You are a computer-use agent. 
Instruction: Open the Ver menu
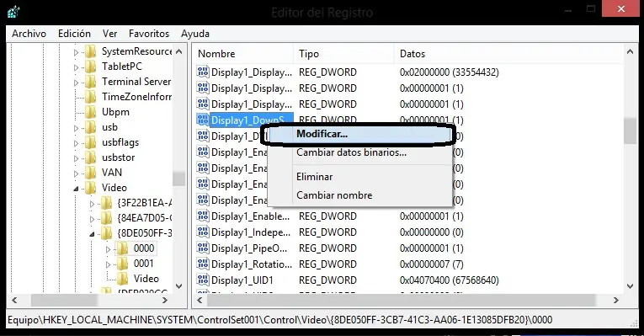pyautogui.click(x=109, y=34)
